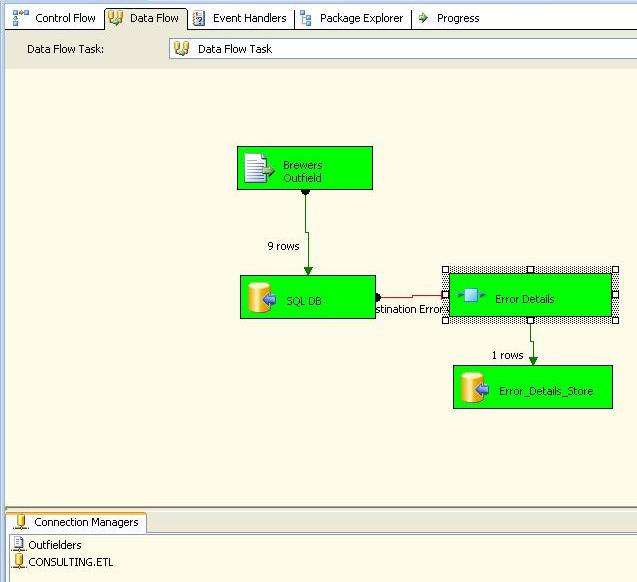Open the Data Flow Task dropdown
637x582 pixels.
(403, 49)
